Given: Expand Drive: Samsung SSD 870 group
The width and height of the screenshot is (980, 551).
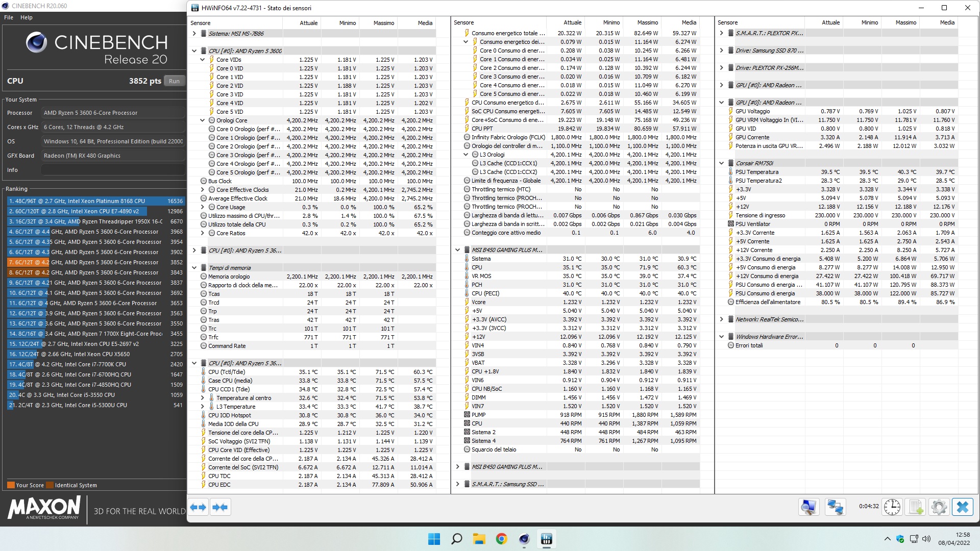Looking at the screenshot, I should tap(721, 51).
